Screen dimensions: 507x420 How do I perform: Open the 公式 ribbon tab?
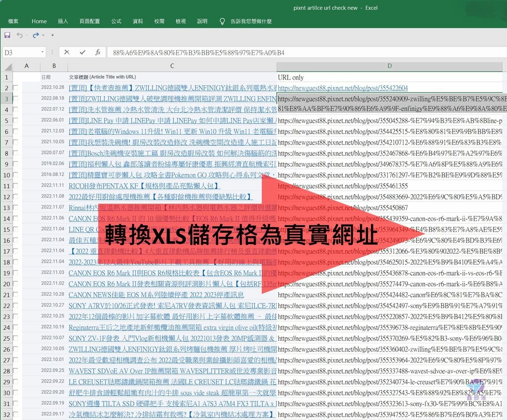point(116,21)
